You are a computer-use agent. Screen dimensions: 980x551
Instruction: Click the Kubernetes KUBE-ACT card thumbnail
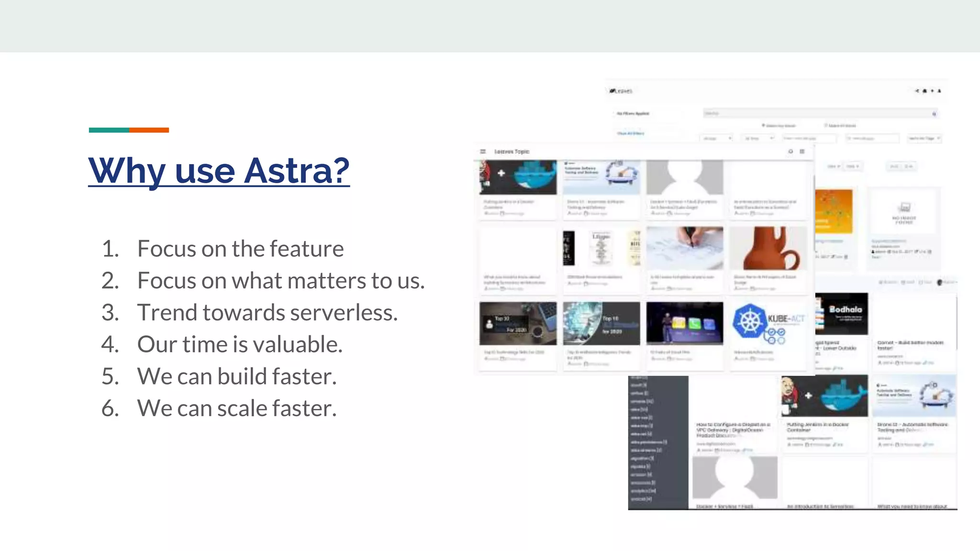[x=768, y=324]
